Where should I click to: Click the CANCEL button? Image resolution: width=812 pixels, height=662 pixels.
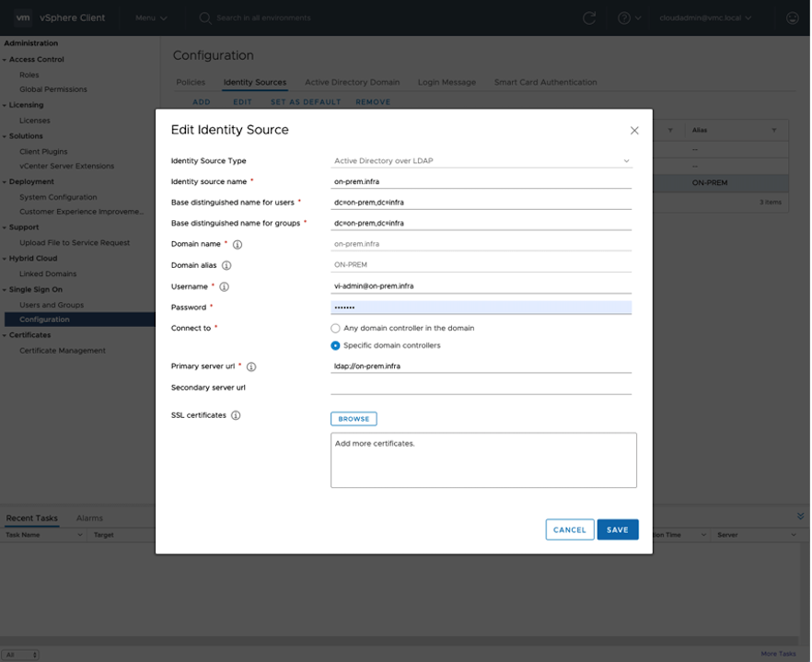coord(570,530)
